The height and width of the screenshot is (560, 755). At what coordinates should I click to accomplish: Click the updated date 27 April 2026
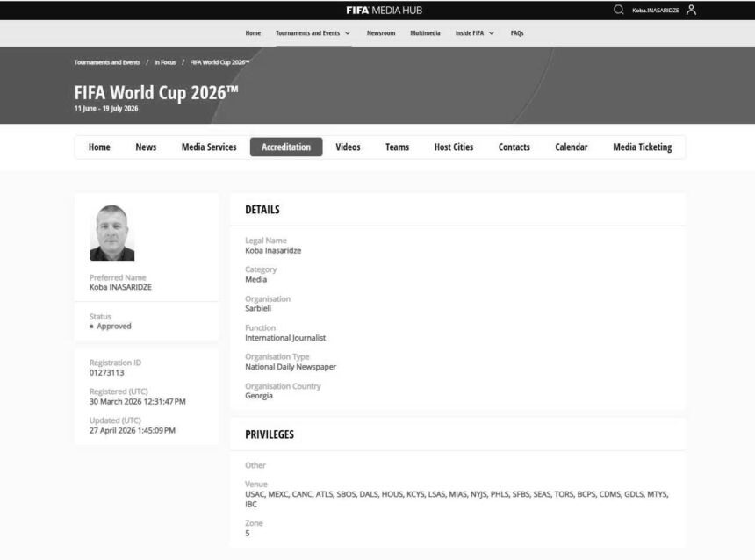pos(132,430)
